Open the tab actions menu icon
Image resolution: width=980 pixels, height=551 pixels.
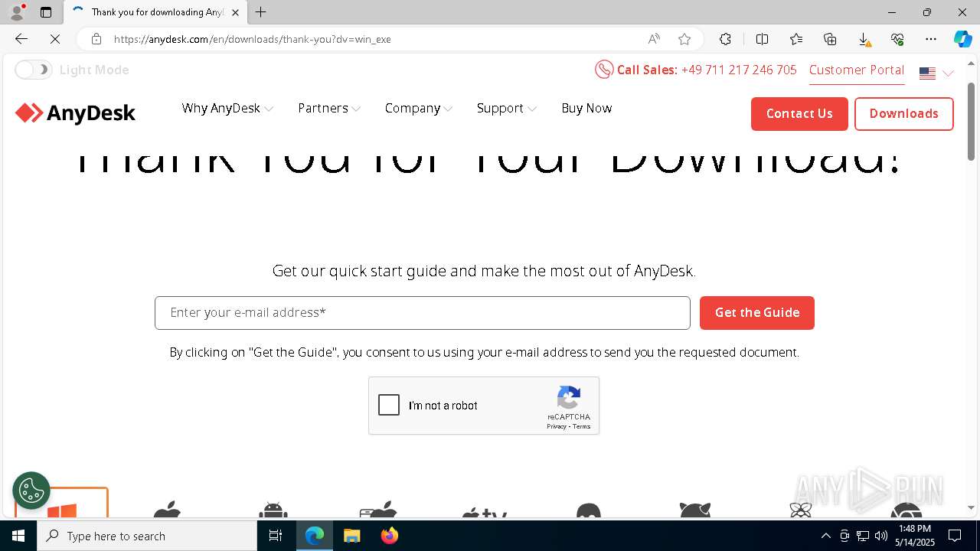click(x=46, y=12)
